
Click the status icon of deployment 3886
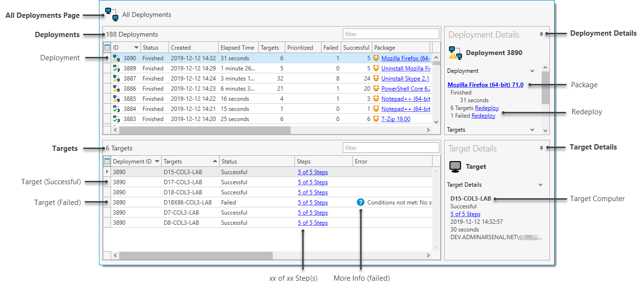point(116,89)
